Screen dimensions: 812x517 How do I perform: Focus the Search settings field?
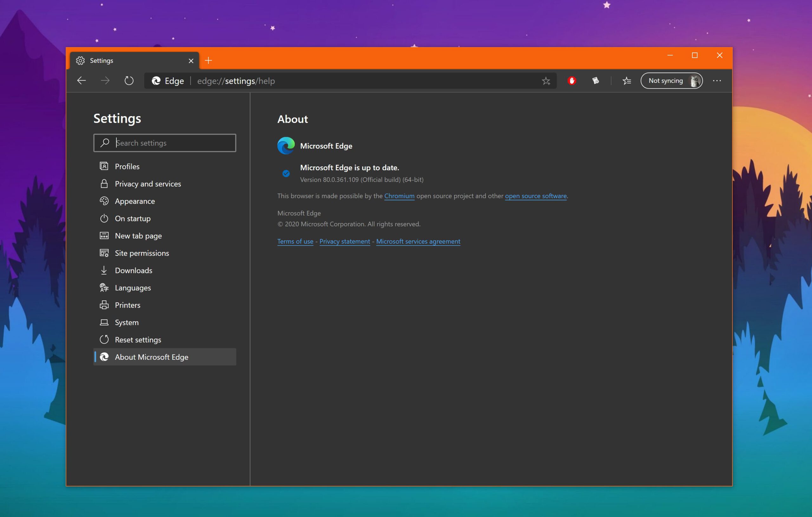click(x=165, y=143)
